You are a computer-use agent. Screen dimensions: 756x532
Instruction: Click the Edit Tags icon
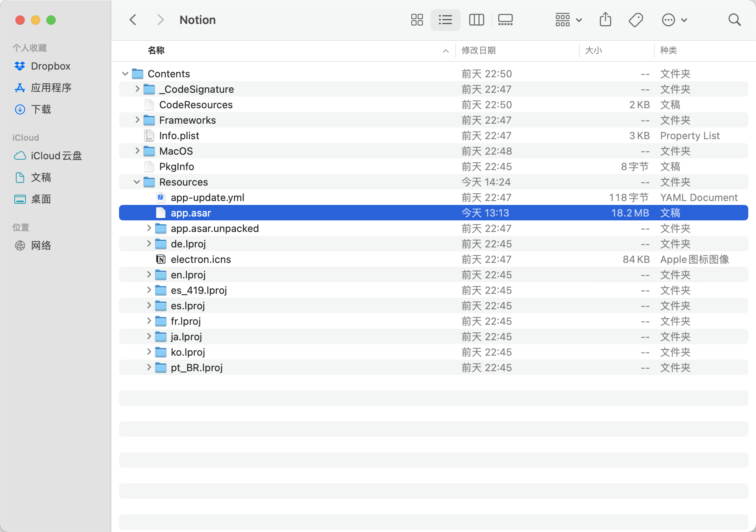635,20
